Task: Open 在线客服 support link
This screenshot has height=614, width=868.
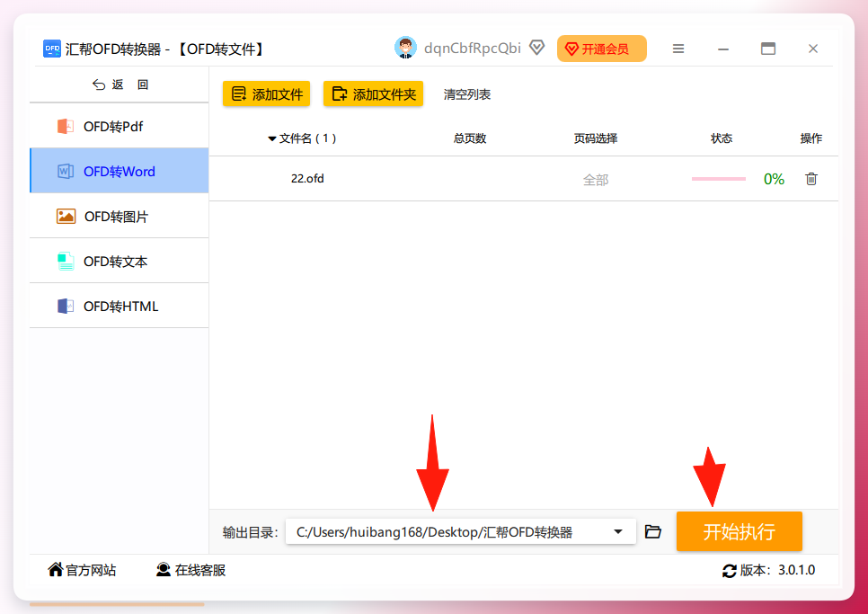Action: tap(191, 570)
